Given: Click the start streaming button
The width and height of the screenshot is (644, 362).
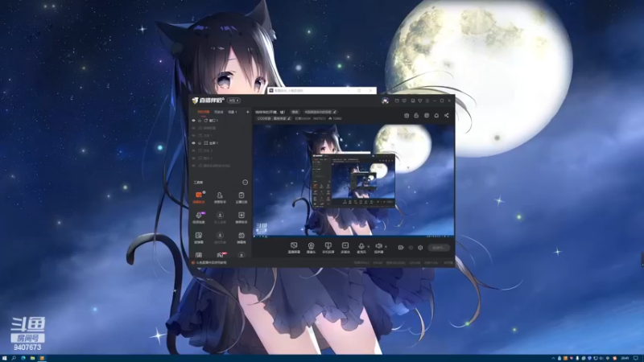Looking at the screenshot, I should coord(439,248).
